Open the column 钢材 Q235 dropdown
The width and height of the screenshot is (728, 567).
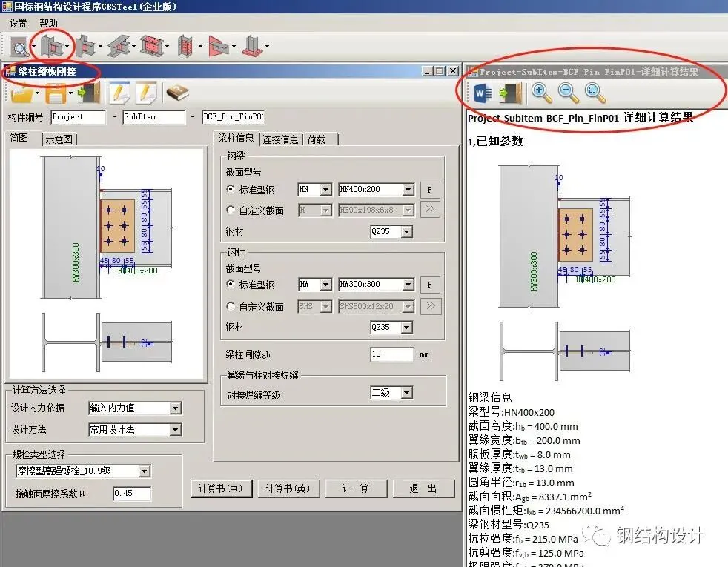[x=407, y=327]
